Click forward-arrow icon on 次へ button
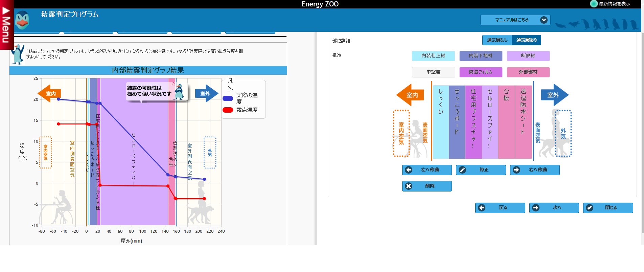This screenshot has width=644, height=272. [x=536, y=208]
